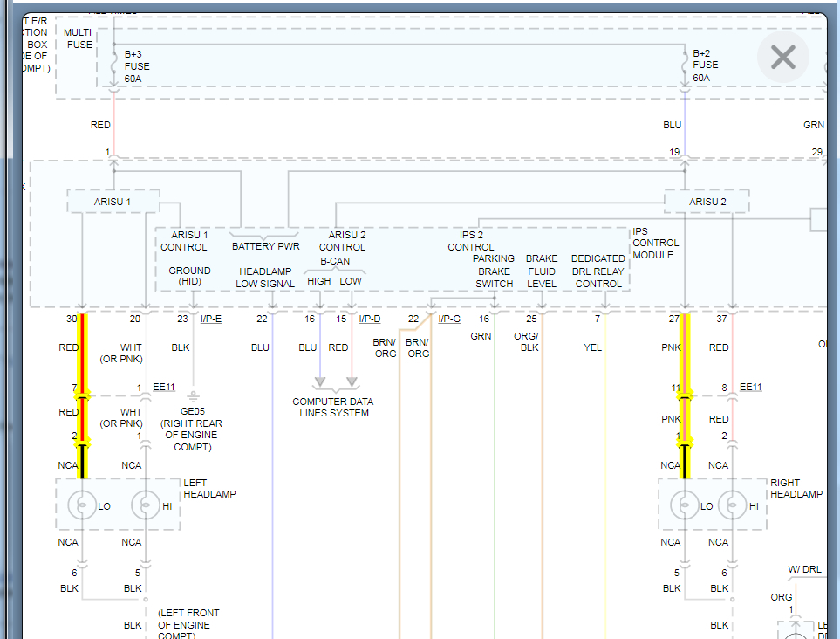Click the B-CAN HIGH arrow to data lines
The height and width of the screenshot is (639, 840).
pyautogui.click(x=320, y=381)
